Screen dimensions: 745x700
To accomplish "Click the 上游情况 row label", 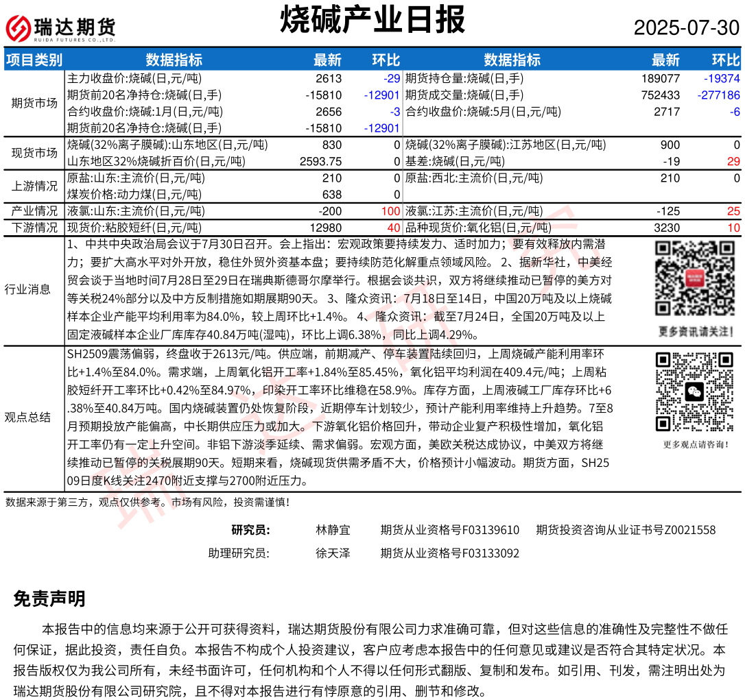I will click(34, 186).
